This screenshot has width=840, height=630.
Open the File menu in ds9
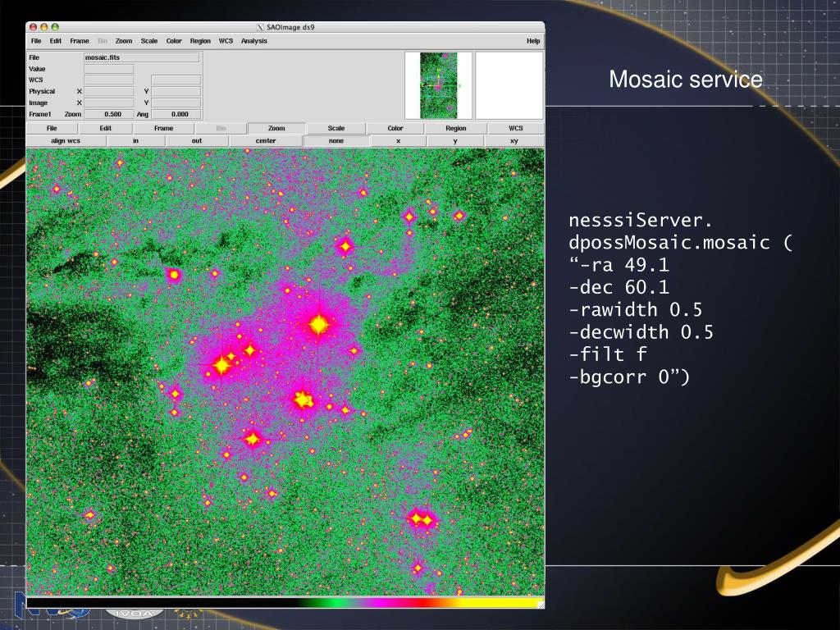(36, 41)
